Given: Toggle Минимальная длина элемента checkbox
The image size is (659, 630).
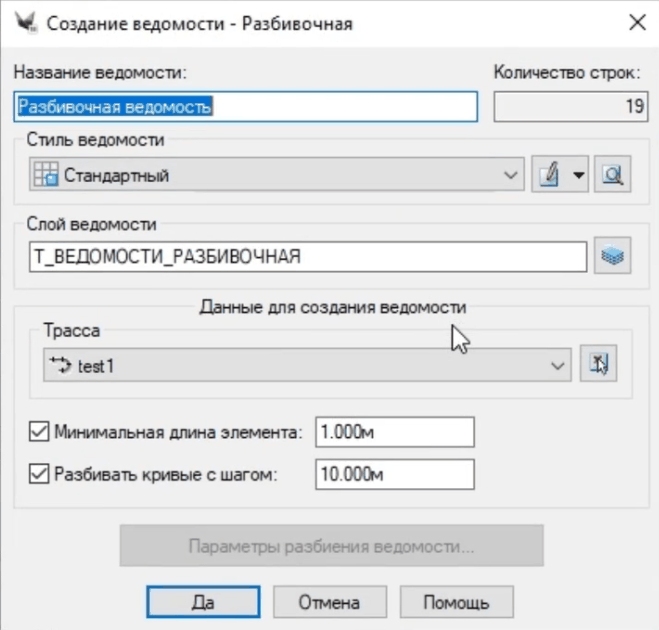Looking at the screenshot, I should coord(39,432).
